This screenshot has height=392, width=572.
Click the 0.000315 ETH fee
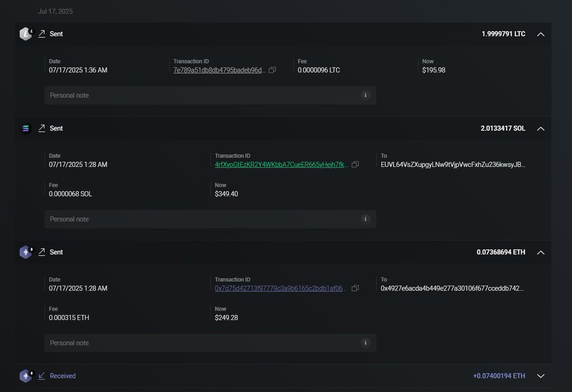point(69,318)
